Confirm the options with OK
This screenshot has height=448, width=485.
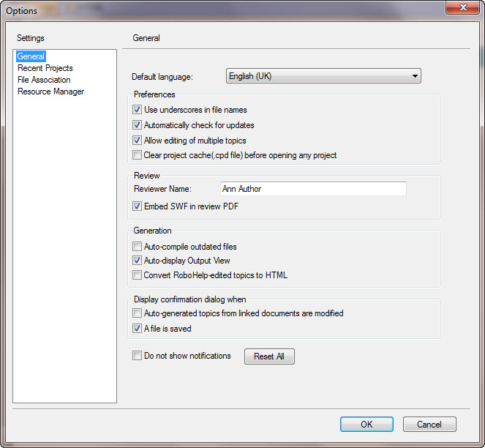(x=366, y=425)
